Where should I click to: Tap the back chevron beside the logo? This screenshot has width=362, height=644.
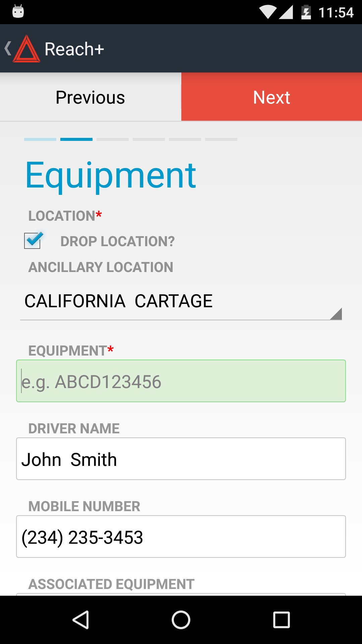click(x=8, y=49)
